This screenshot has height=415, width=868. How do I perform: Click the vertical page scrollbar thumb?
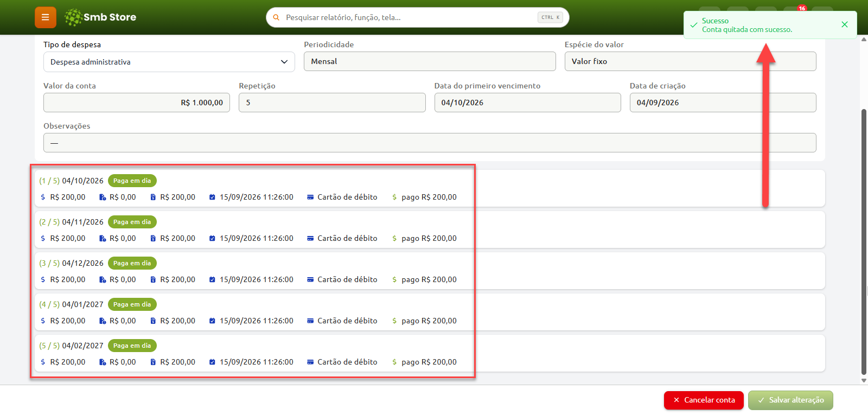864,241
